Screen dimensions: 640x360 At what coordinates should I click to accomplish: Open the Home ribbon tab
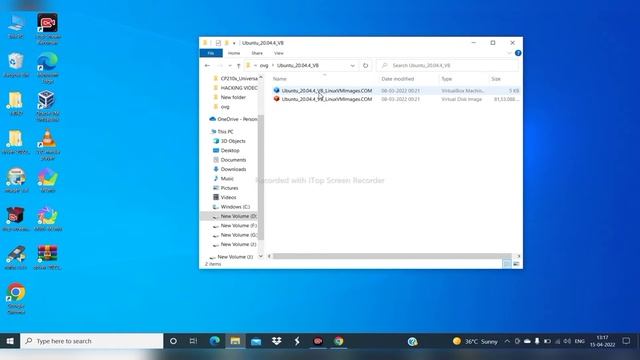click(234, 53)
